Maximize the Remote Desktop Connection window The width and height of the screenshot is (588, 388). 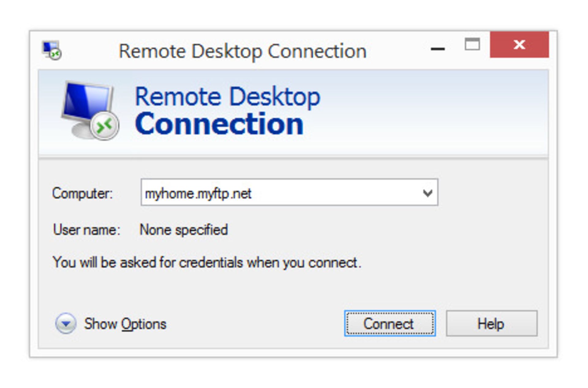coord(472,44)
